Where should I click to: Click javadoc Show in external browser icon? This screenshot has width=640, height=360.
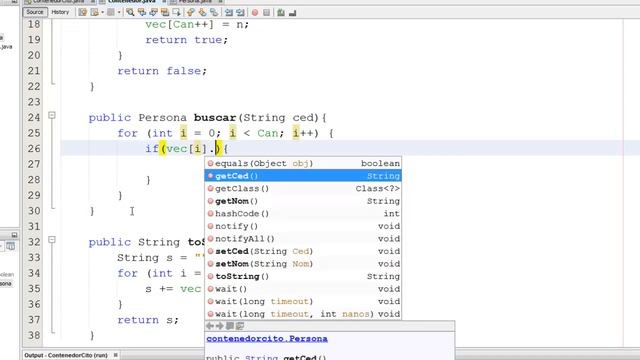point(230,326)
